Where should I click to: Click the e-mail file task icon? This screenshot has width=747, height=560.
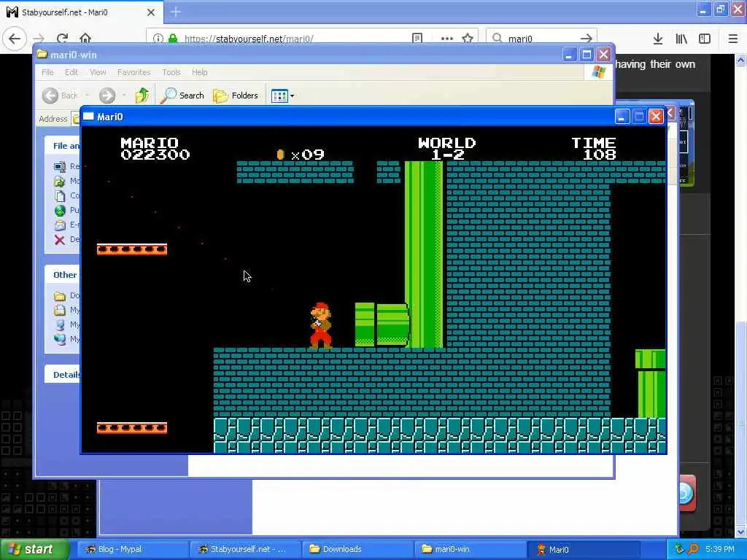click(x=60, y=225)
